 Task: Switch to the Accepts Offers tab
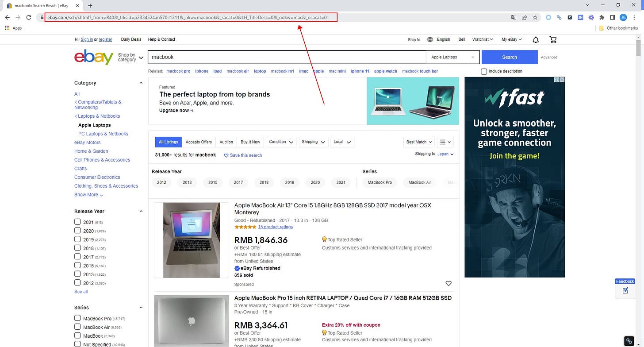(x=199, y=142)
